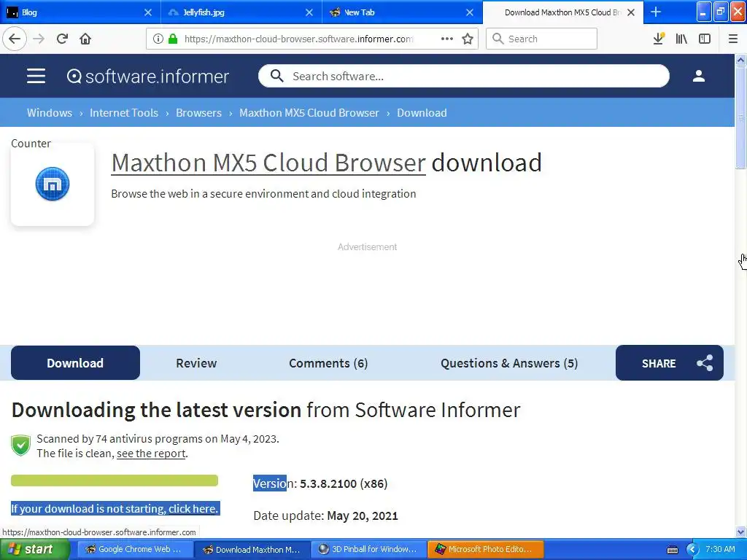Viewport: 747px width, 560px height.
Task: Switch to 3D Pinball taskbar item
Action: pos(368,550)
